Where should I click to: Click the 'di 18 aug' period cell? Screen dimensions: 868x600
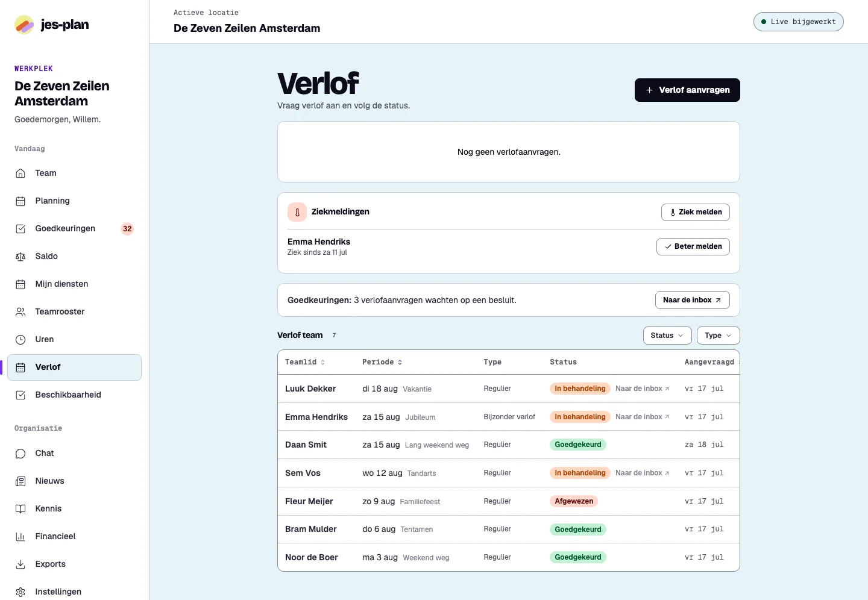380,389
